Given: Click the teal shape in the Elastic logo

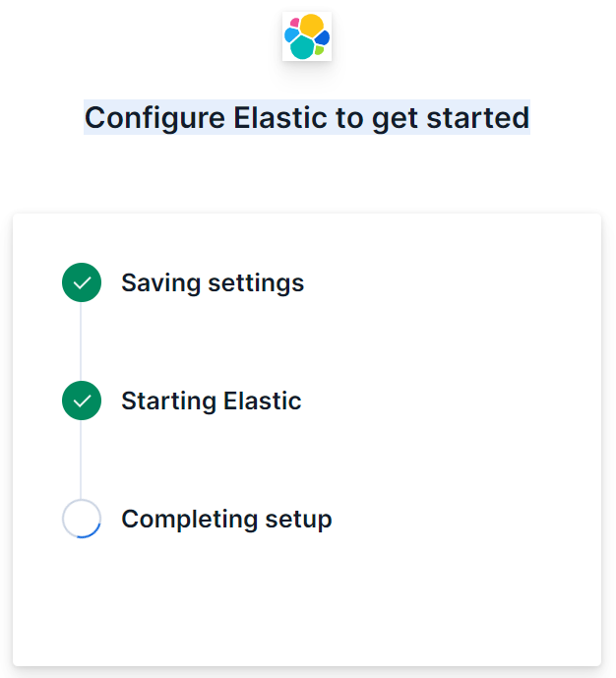Looking at the screenshot, I should coord(302,47).
